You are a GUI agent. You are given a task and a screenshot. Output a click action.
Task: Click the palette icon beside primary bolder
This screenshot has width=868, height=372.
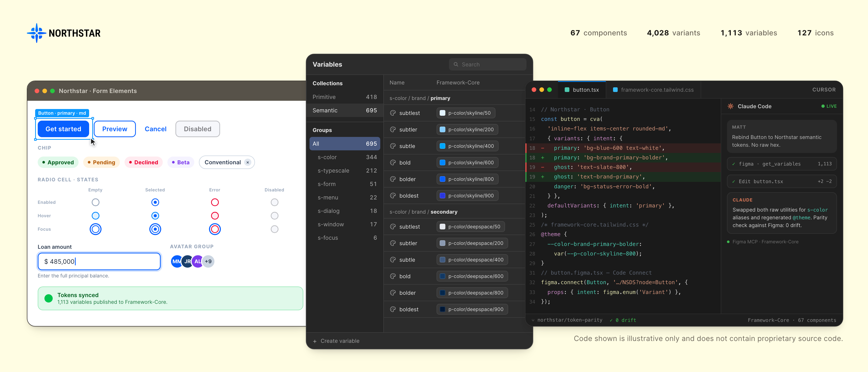click(393, 179)
